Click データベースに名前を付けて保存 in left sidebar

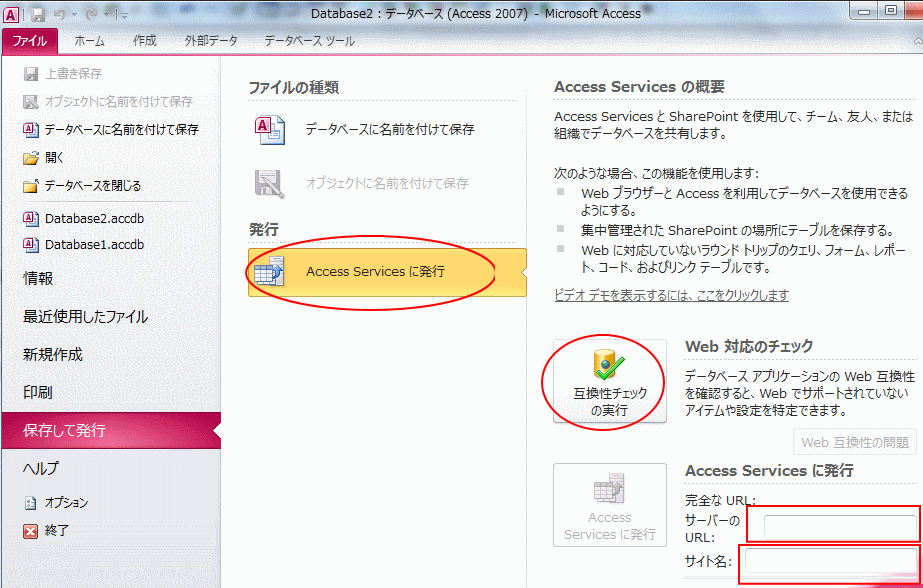pyautogui.click(x=121, y=129)
